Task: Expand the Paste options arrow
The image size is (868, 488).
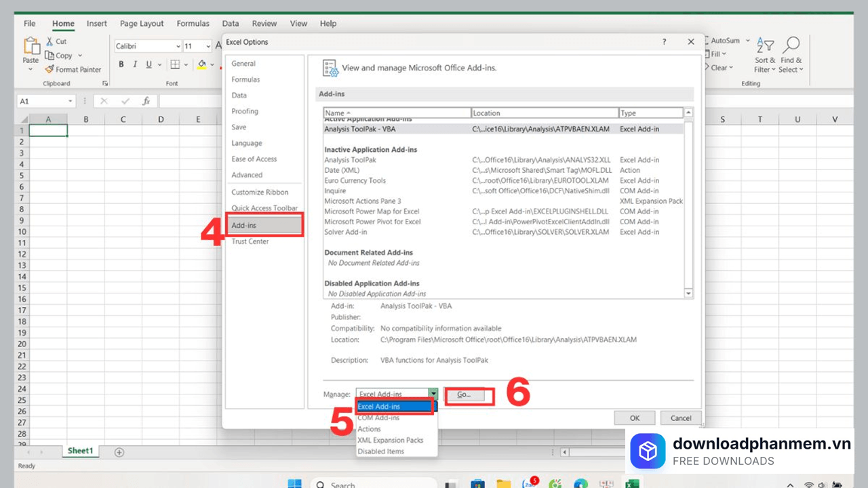Action: coord(31,69)
